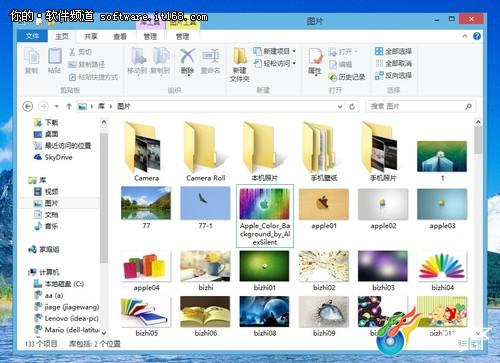Open the Library Tools Manage tab
The width and height of the screenshot is (500, 363).
pos(150,36)
